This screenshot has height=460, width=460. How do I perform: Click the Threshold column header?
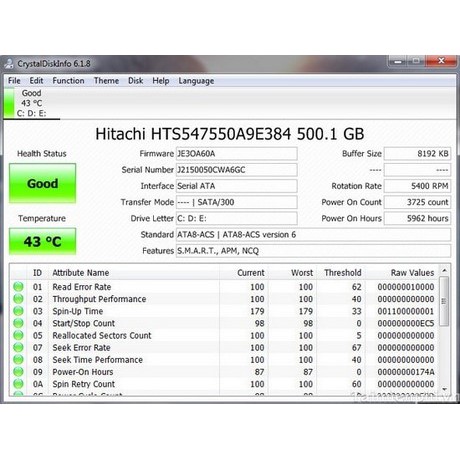[341, 273]
